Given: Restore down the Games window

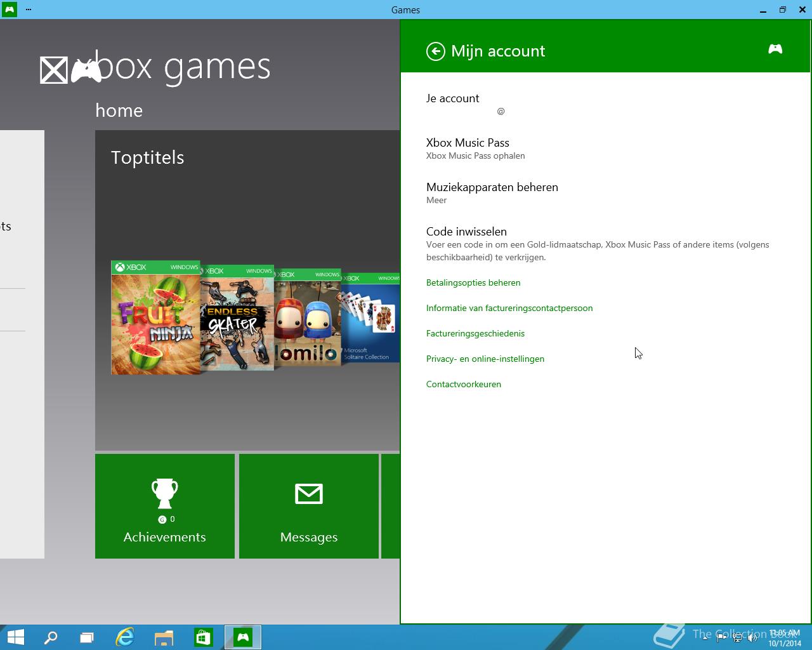Looking at the screenshot, I should (783, 10).
